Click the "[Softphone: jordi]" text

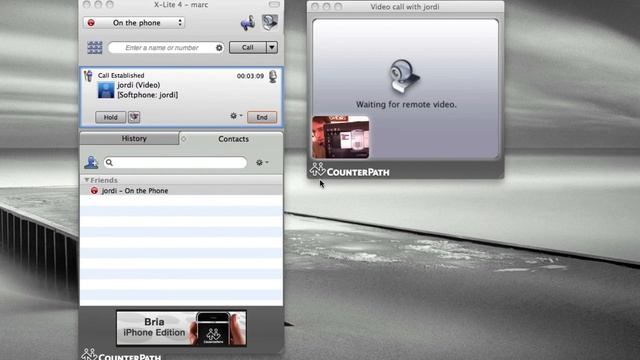148,95
